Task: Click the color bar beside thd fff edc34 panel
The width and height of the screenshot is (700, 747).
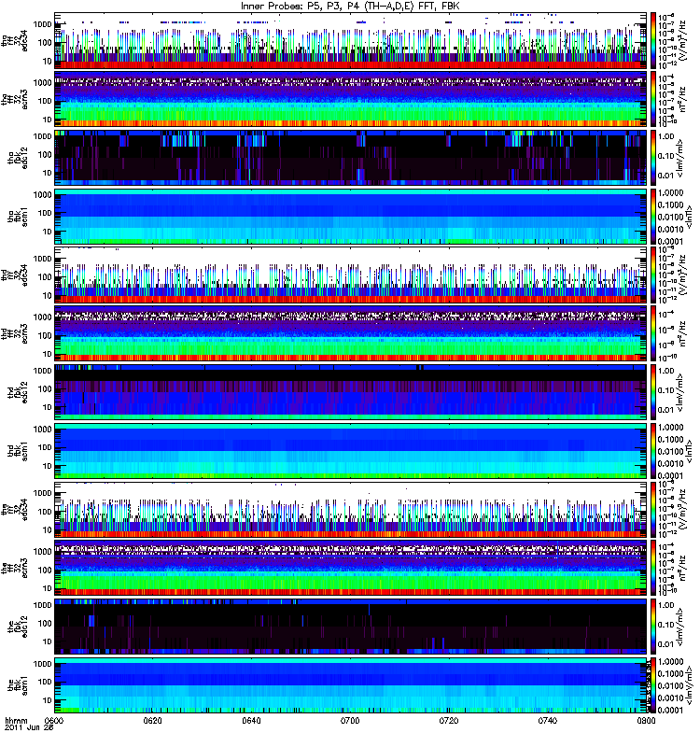Action: point(652,275)
